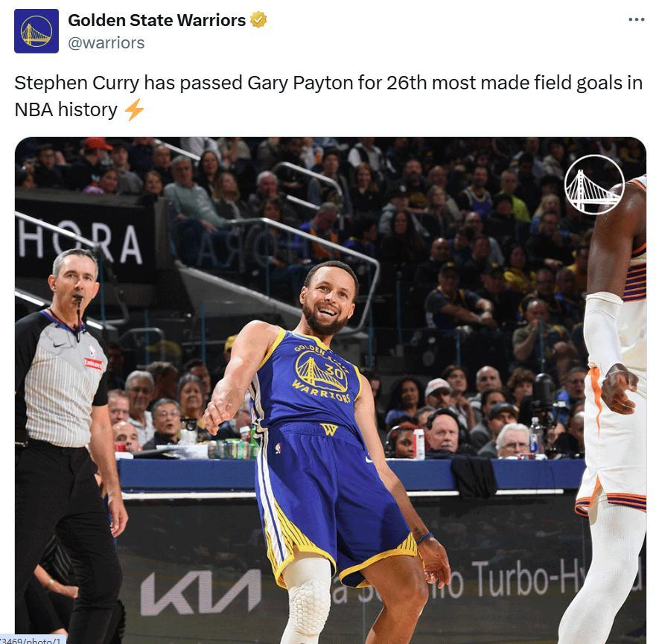This screenshot has height=644, width=656.
Task: Click the "Golden State Warriors" display name
Action: tap(156, 19)
